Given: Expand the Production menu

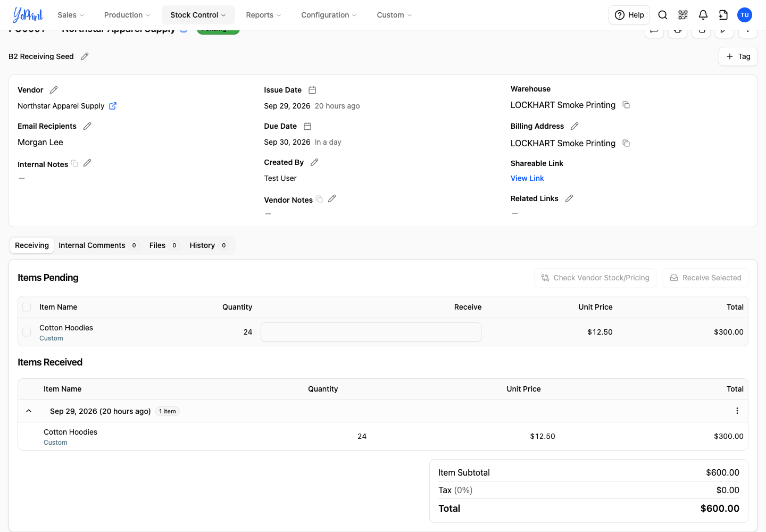Looking at the screenshot, I should [127, 15].
